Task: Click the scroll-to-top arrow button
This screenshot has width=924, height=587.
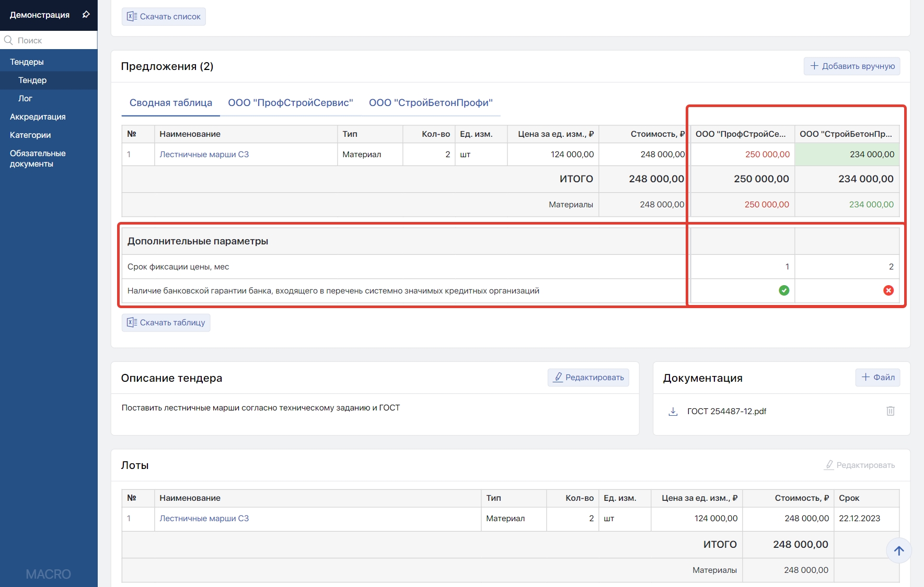Action: click(898, 550)
